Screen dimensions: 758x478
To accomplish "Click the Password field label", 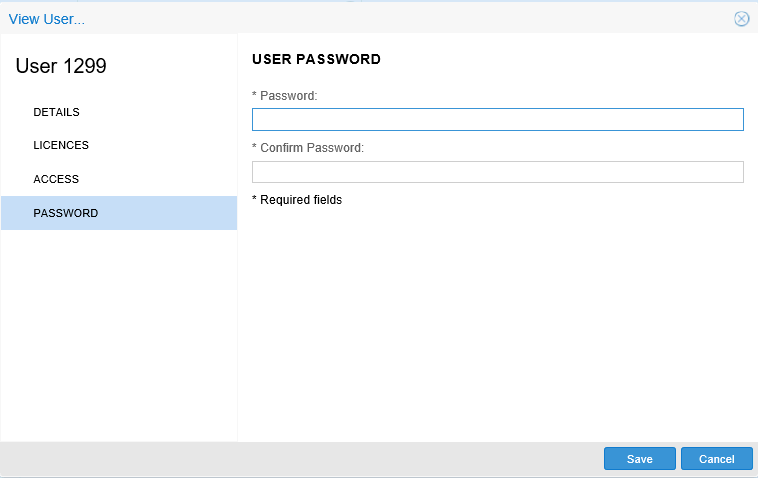I will click(x=288, y=96).
